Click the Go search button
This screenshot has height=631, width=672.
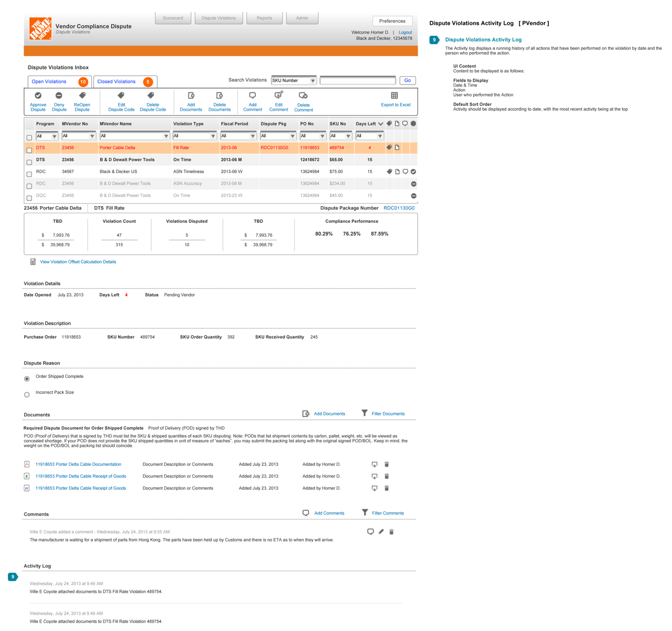tap(408, 81)
